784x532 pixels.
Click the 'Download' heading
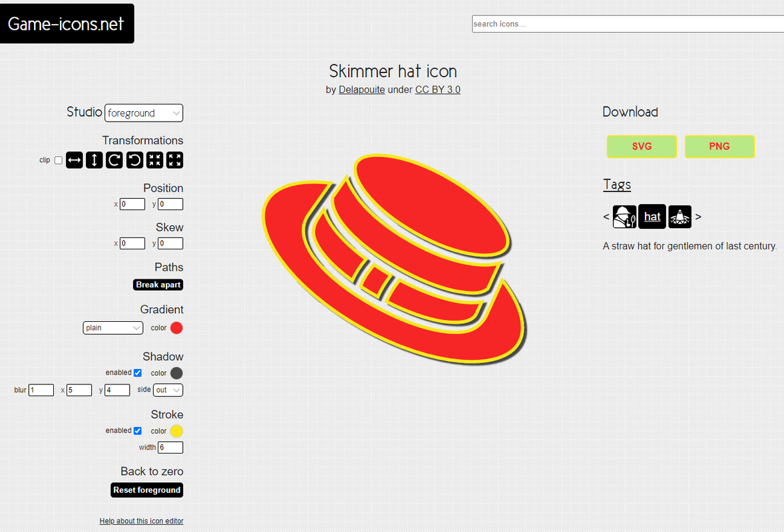click(x=630, y=112)
